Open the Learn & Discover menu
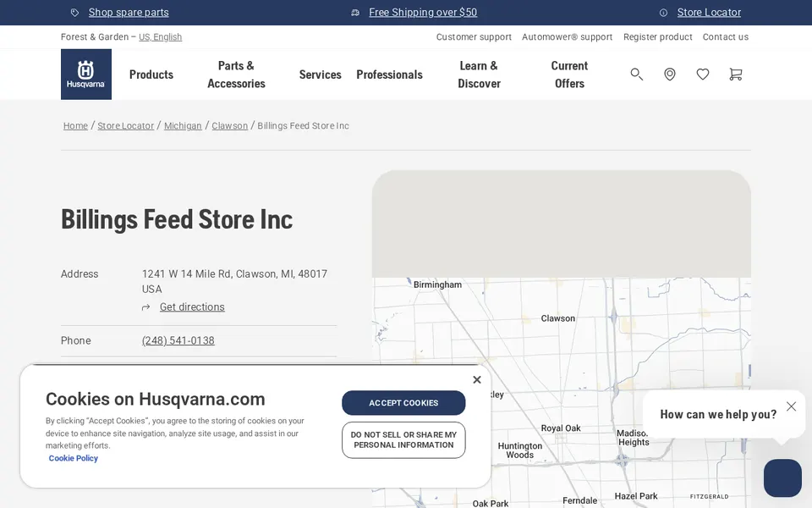The width and height of the screenshot is (812, 508). coord(479,75)
